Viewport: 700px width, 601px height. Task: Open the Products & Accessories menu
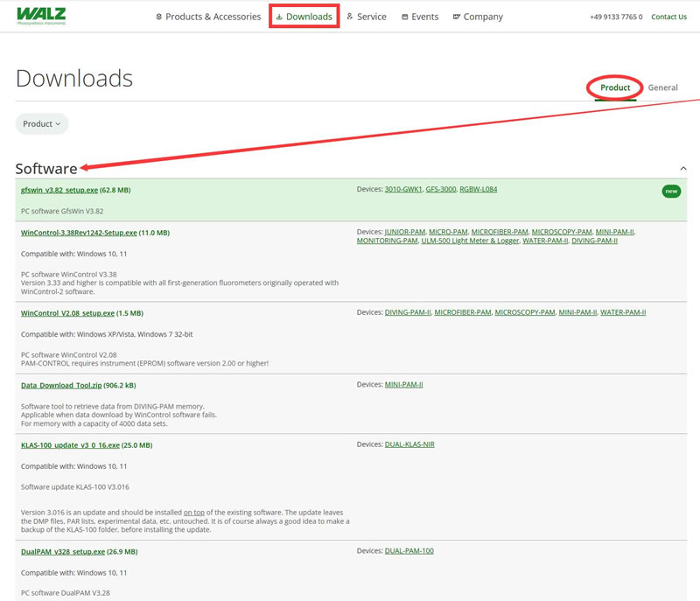[x=207, y=17]
